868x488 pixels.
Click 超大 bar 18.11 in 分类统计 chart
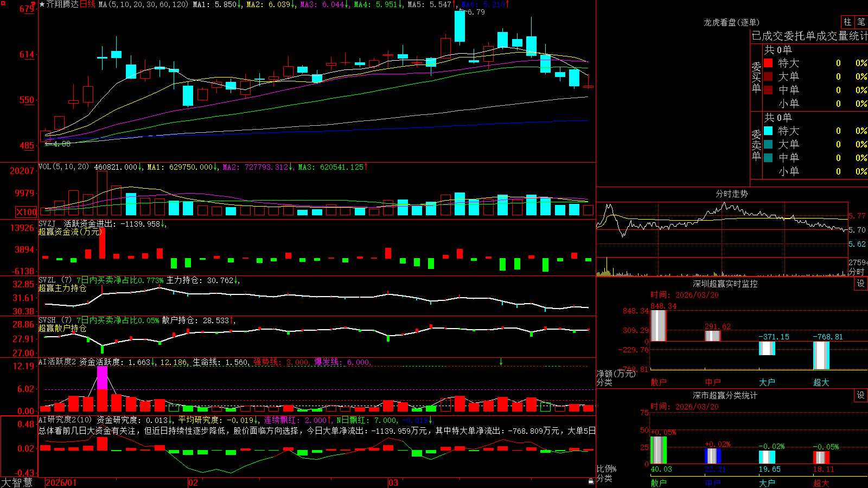(821, 458)
